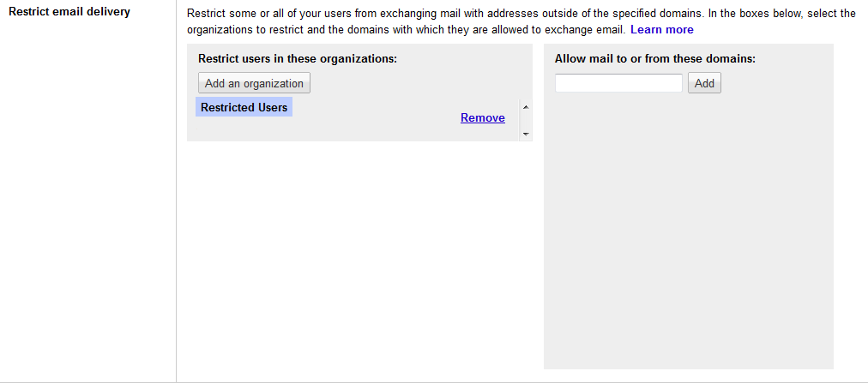Click blank space right of Add an organization
This screenshot has height=383, width=868.
coord(412,83)
